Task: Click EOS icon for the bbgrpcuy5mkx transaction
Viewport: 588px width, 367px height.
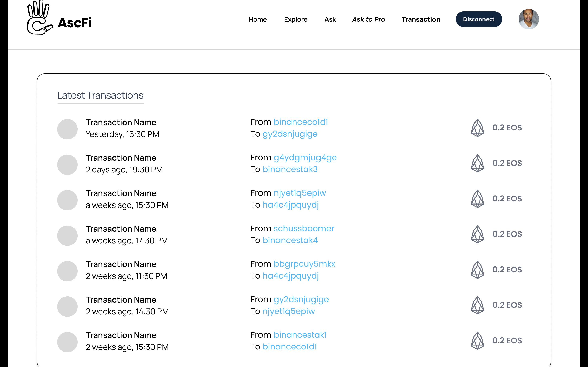Action: [x=478, y=270]
